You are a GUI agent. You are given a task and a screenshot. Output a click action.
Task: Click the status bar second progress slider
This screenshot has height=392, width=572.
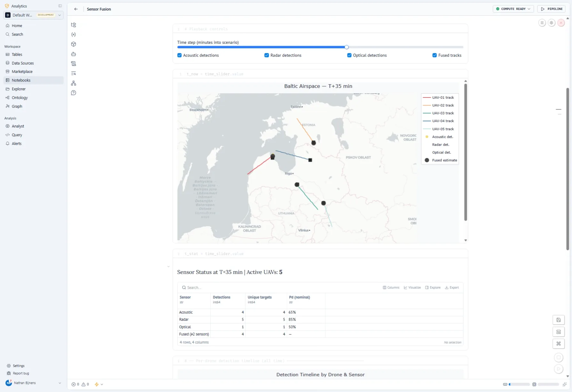point(548,384)
